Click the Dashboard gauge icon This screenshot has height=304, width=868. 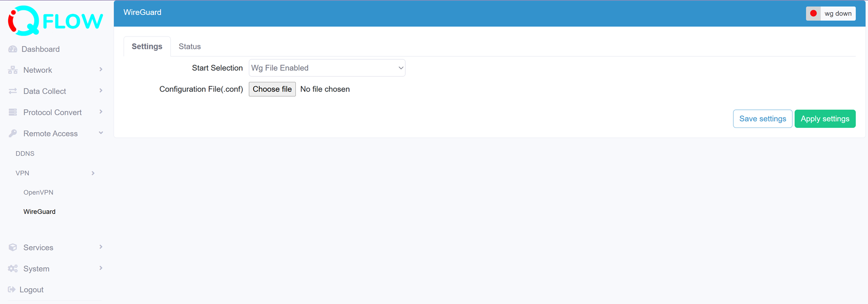click(x=13, y=49)
